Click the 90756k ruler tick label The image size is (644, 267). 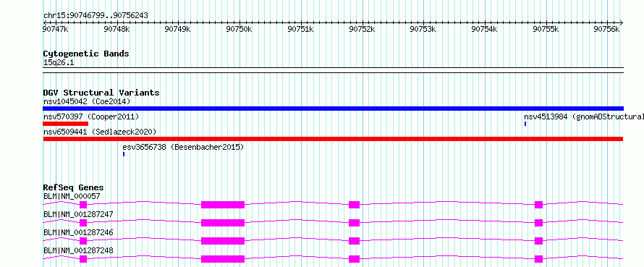[607, 29]
